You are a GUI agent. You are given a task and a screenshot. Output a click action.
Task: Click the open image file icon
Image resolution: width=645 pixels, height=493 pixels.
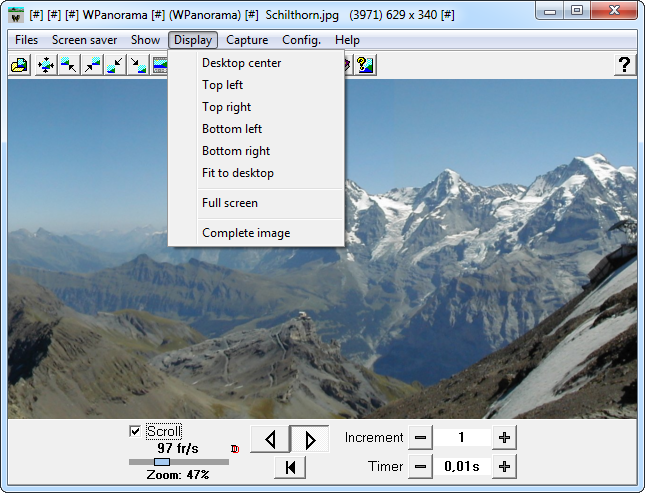point(19,65)
